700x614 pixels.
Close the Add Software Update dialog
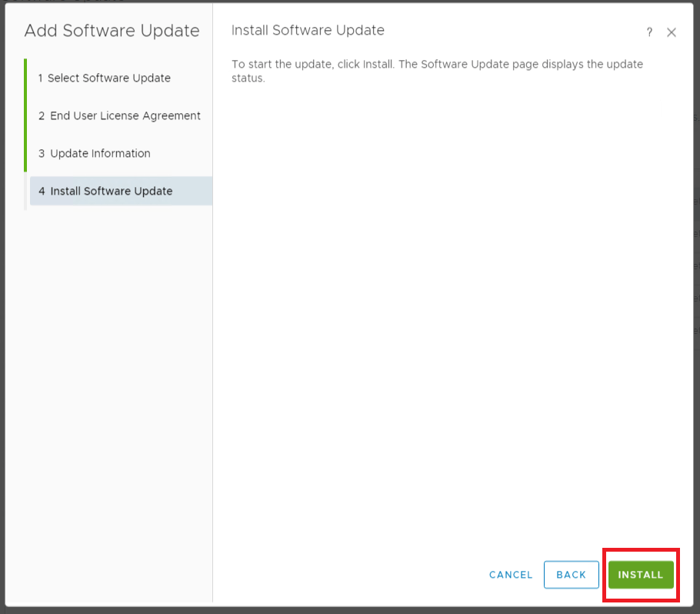672,32
